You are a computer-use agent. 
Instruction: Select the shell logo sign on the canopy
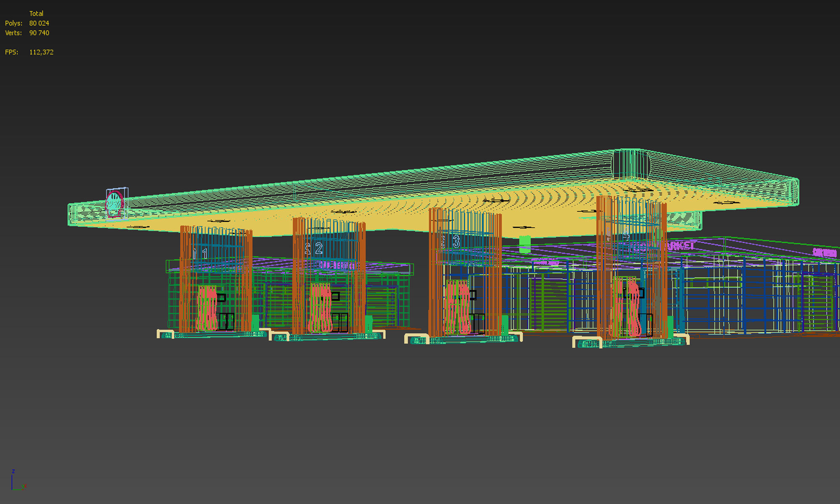[115, 204]
